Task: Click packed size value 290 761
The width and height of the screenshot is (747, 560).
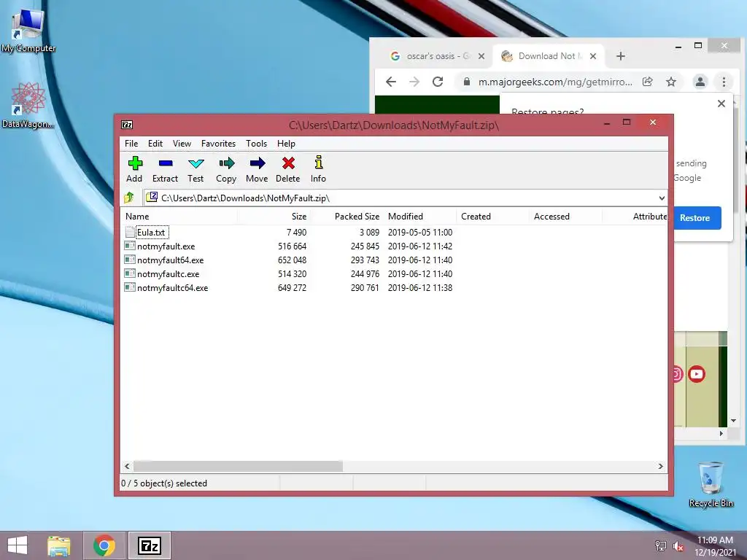Action: [x=365, y=287]
